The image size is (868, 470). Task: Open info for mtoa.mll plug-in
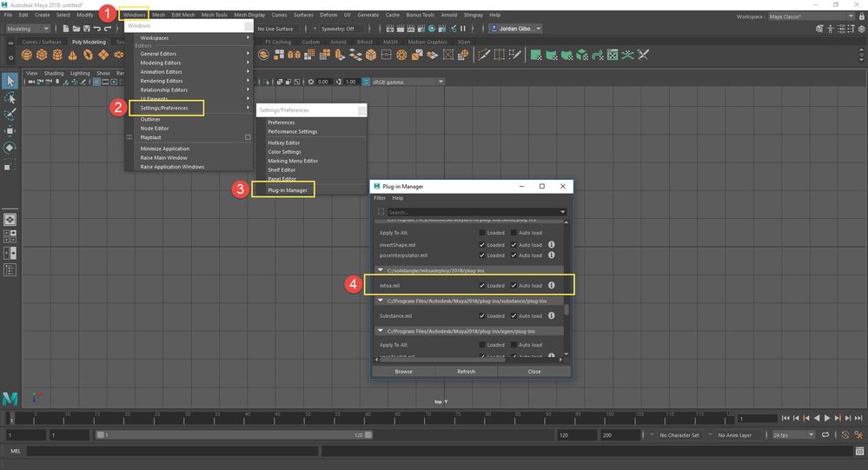pyautogui.click(x=552, y=285)
